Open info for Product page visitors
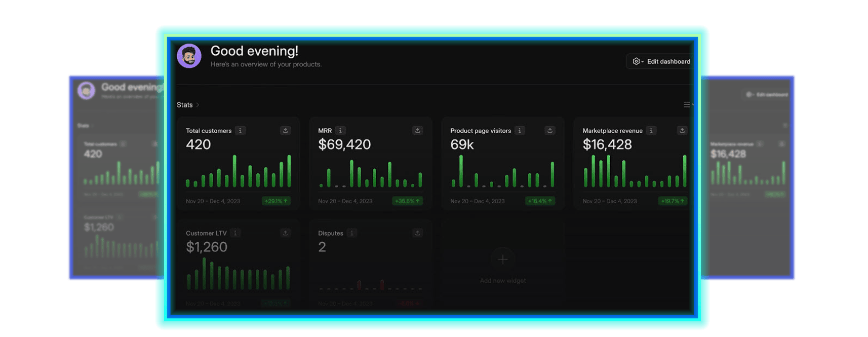The height and width of the screenshot is (337, 868). point(520,131)
